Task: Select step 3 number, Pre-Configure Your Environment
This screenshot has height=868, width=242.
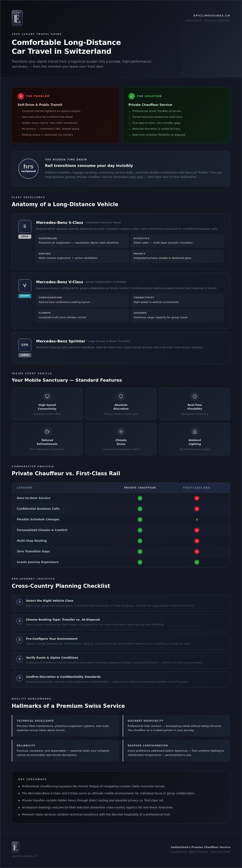Action: coord(20,640)
